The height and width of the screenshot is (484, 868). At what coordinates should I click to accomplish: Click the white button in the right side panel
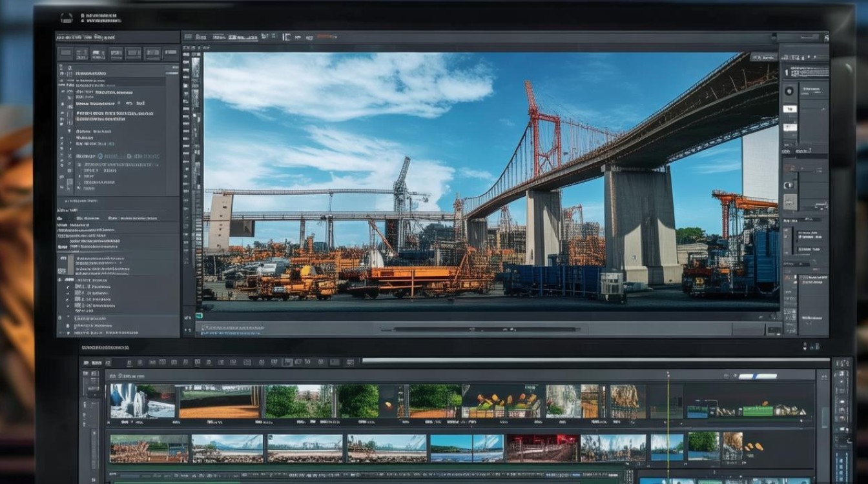790,109
